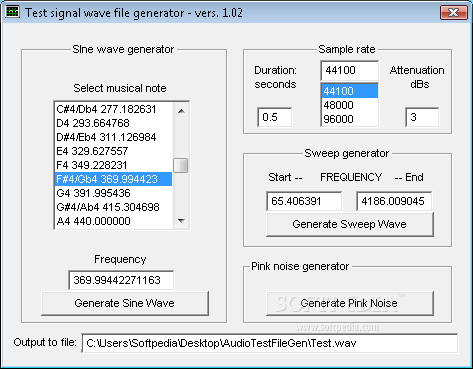Image resolution: width=473 pixels, height=369 pixels.
Task: Click the Sample rate text box 44100
Action: click(349, 70)
